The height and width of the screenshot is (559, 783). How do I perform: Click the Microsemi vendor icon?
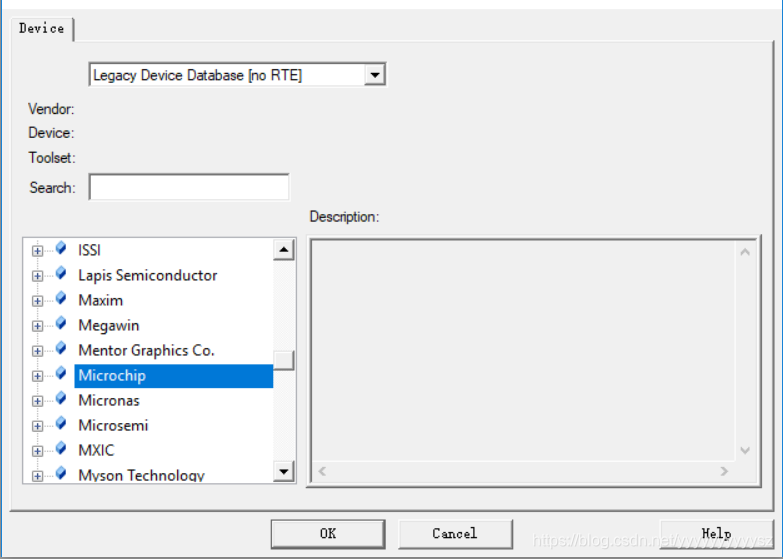pyautogui.click(x=61, y=423)
